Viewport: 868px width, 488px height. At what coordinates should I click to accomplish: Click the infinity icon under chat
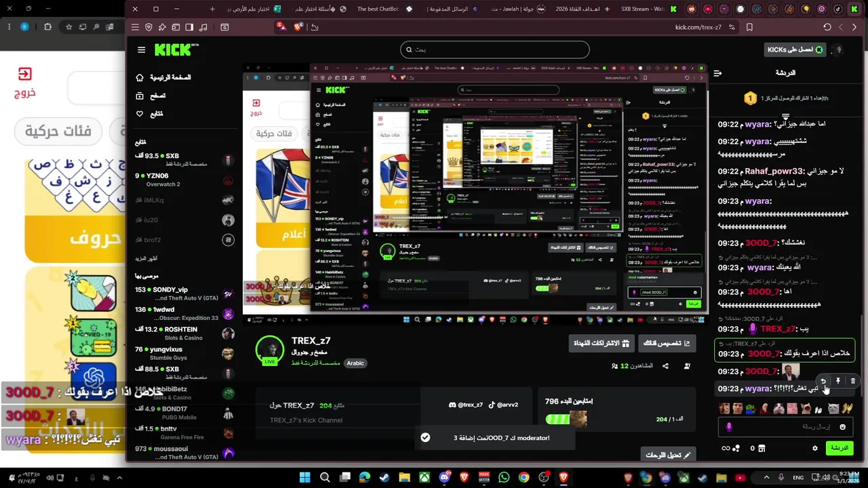pyautogui.click(x=725, y=448)
